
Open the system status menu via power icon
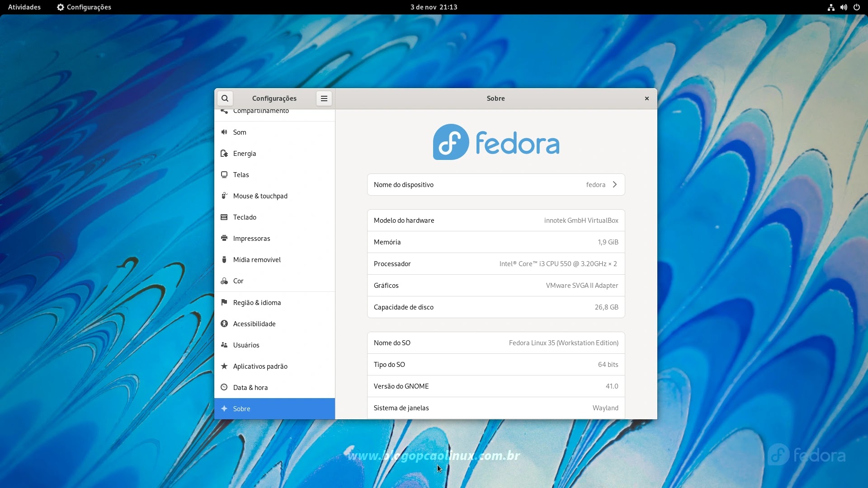tap(857, 7)
